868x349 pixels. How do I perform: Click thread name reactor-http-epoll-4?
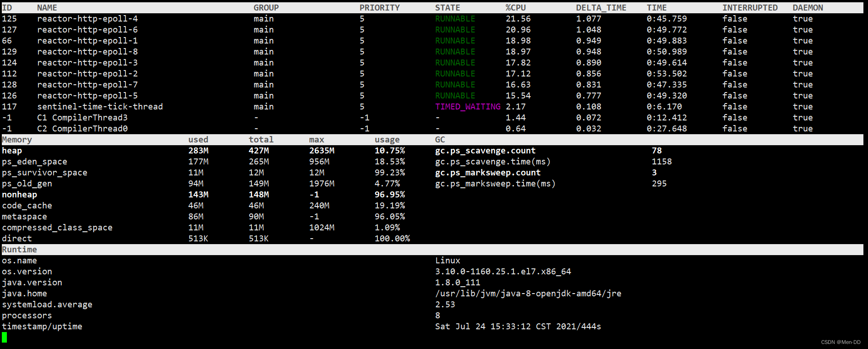click(87, 19)
